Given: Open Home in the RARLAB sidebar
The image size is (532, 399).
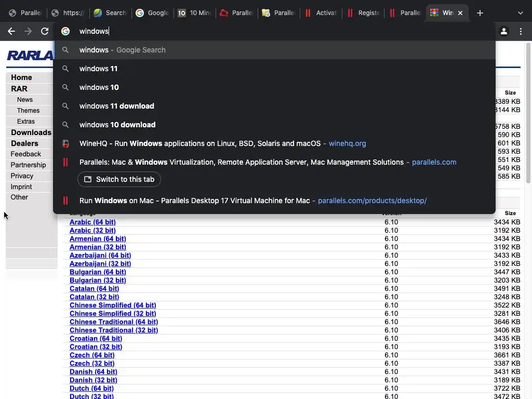Looking at the screenshot, I should tap(21, 77).
